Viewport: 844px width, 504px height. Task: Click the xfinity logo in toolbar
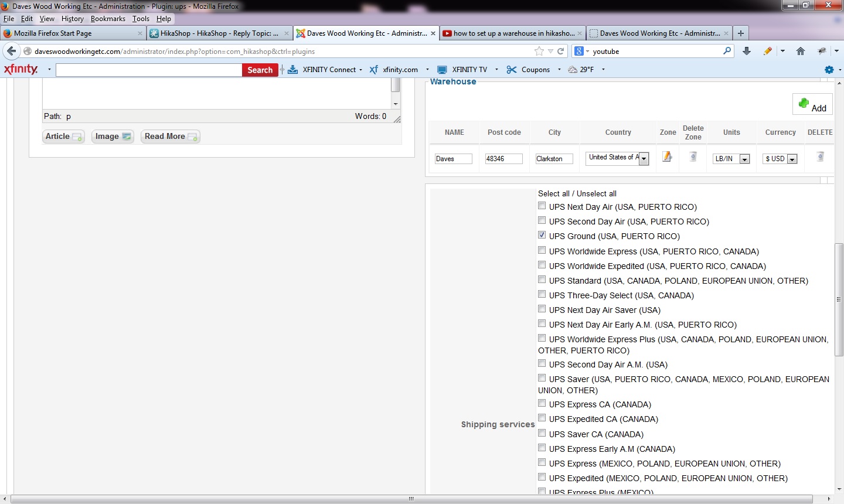click(x=21, y=69)
